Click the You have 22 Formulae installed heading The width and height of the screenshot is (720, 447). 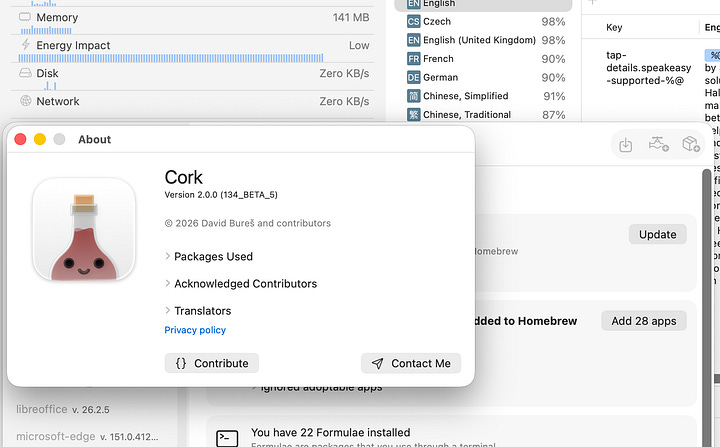[x=331, y=432]
